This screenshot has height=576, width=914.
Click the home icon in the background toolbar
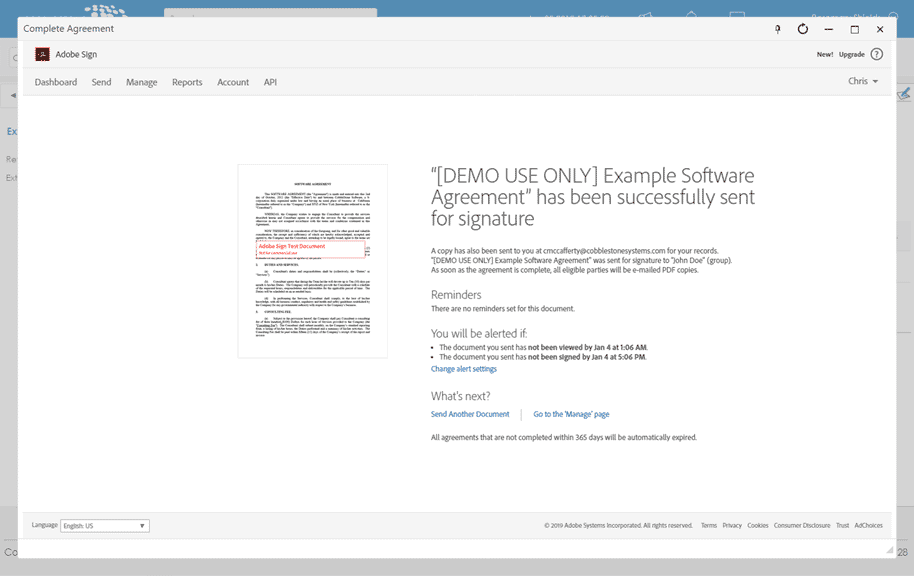tap(690, 14)
